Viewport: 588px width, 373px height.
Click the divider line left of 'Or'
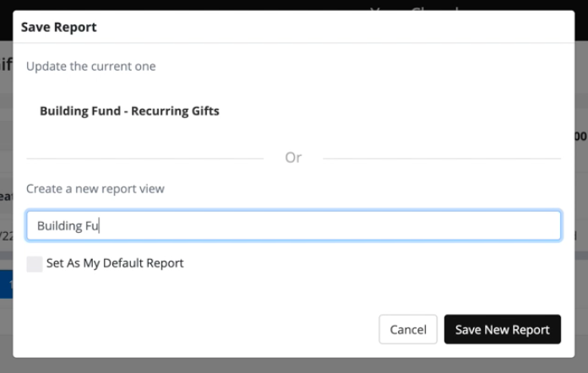144,158
